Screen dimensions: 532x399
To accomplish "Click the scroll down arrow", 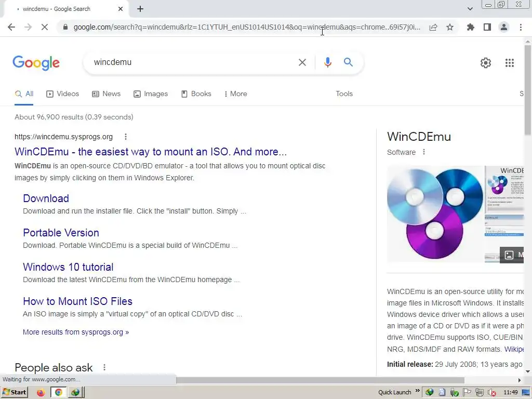I will (528, 372).
